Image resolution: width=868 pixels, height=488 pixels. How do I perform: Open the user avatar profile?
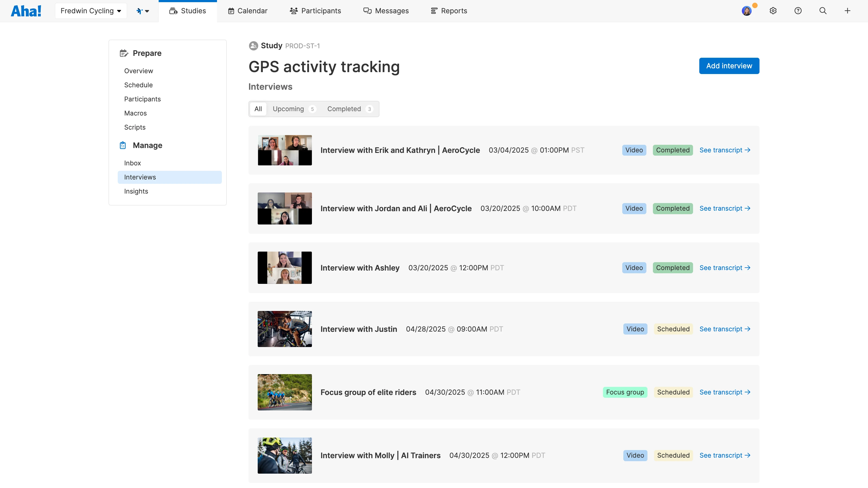747,11
